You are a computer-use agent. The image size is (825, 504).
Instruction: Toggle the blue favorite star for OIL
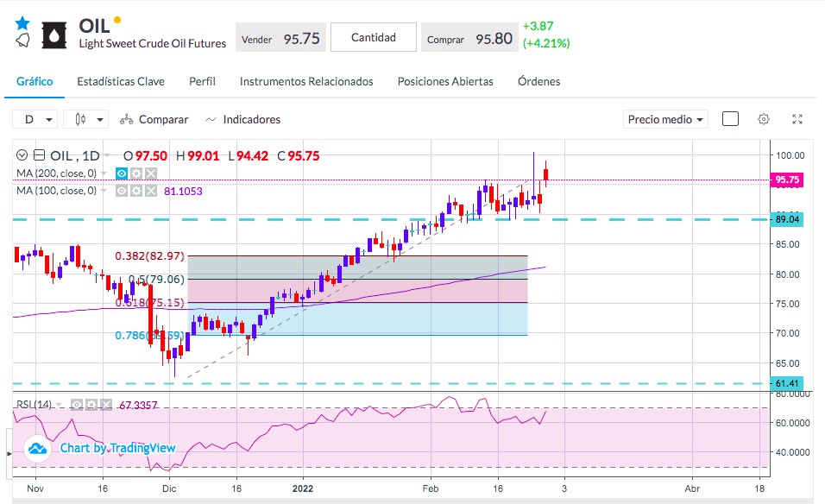(x=22, y=23)
